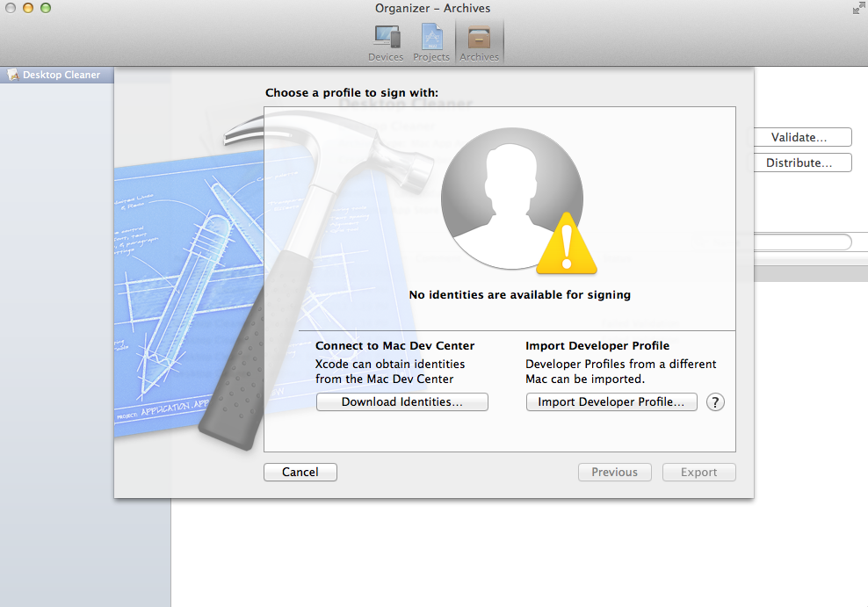This screenshot has width=868, height=607.
Task: Click the Previous button
Action: pyautogui.click(x=614, y=472)
